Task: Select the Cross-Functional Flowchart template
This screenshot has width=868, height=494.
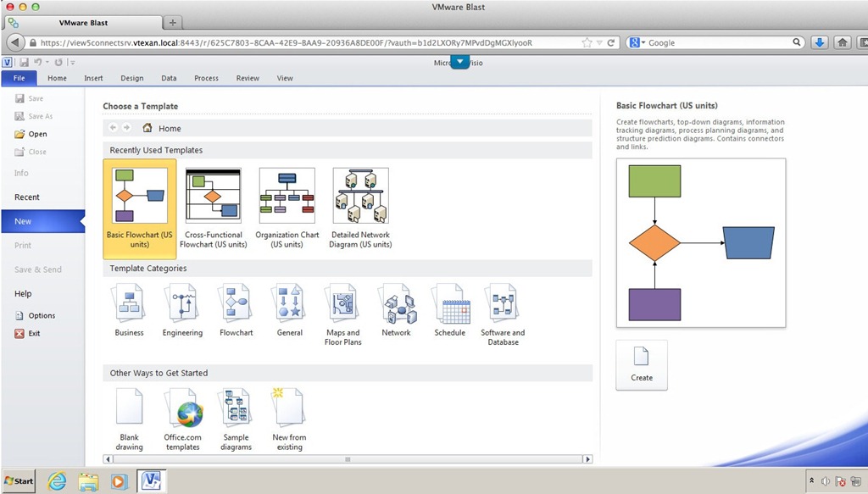Action: point(213,208)
